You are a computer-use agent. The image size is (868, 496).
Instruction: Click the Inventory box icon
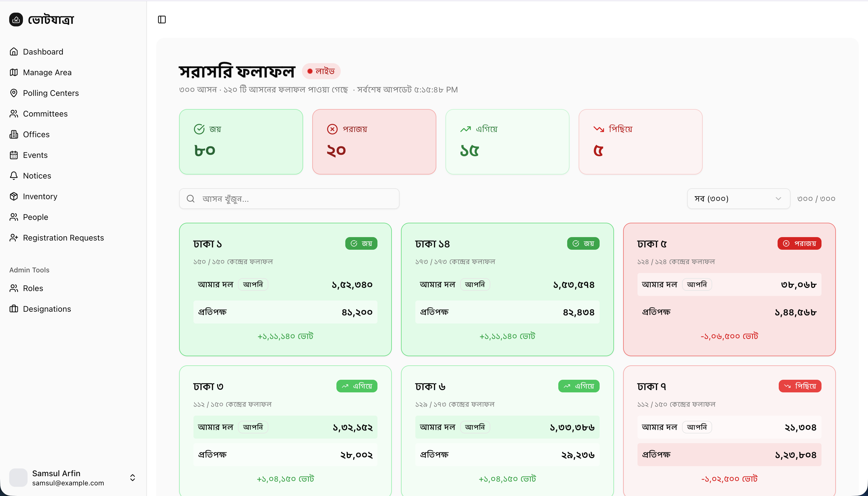(x=13, y=197)
